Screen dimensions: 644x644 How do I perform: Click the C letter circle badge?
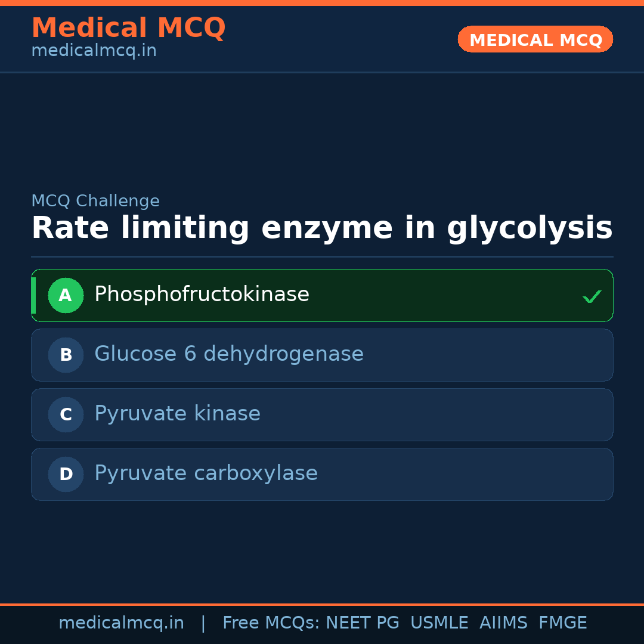[66, 414]
